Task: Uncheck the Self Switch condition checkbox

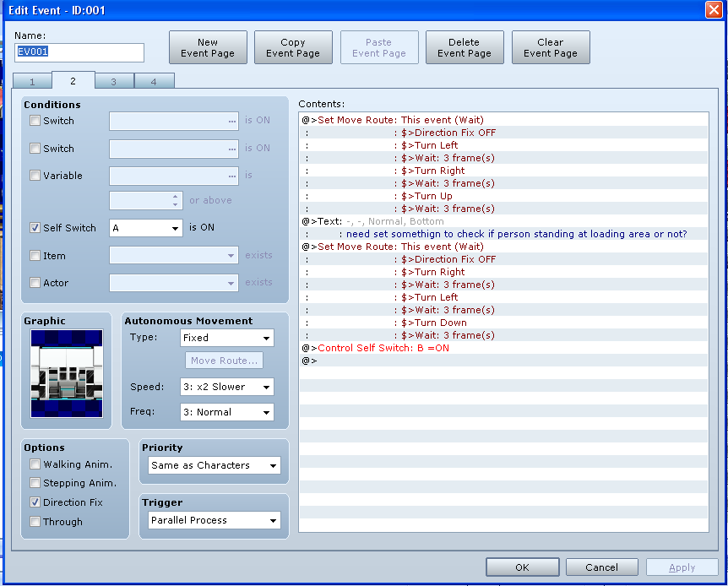Action: pyautogui.click(x=35, y=228)
